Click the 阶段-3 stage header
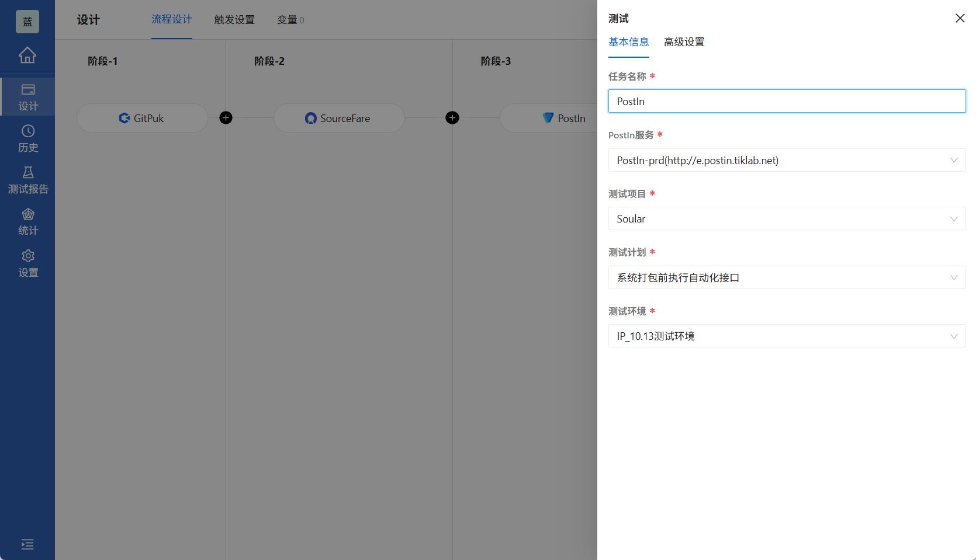Screen dimensions: 976x560 click(x=496, y=61)
